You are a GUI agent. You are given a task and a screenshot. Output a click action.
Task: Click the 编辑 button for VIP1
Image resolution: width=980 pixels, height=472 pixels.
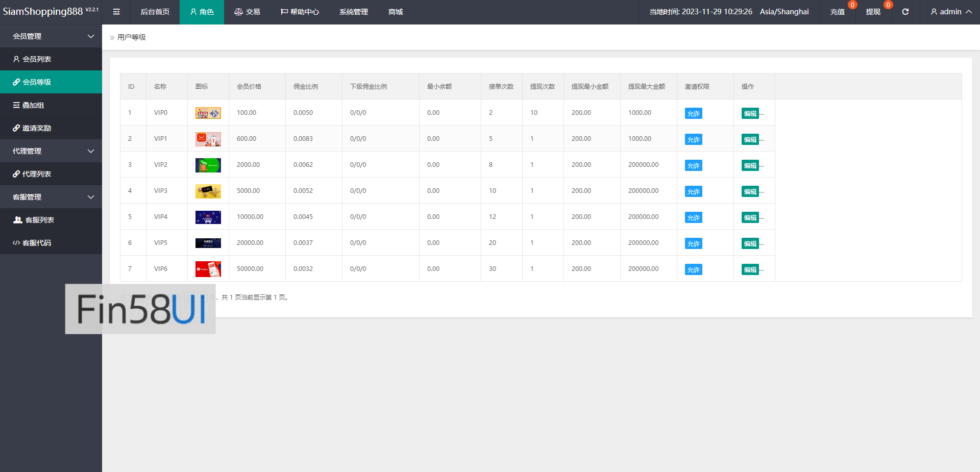pos(750,140)
